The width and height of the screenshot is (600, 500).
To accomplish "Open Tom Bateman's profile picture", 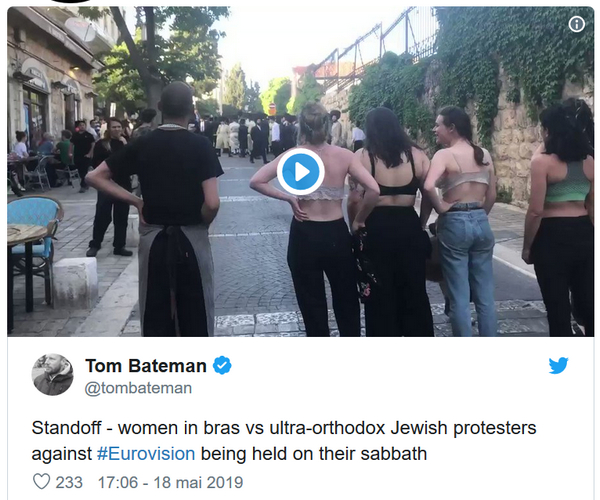I will pos(53,375).
